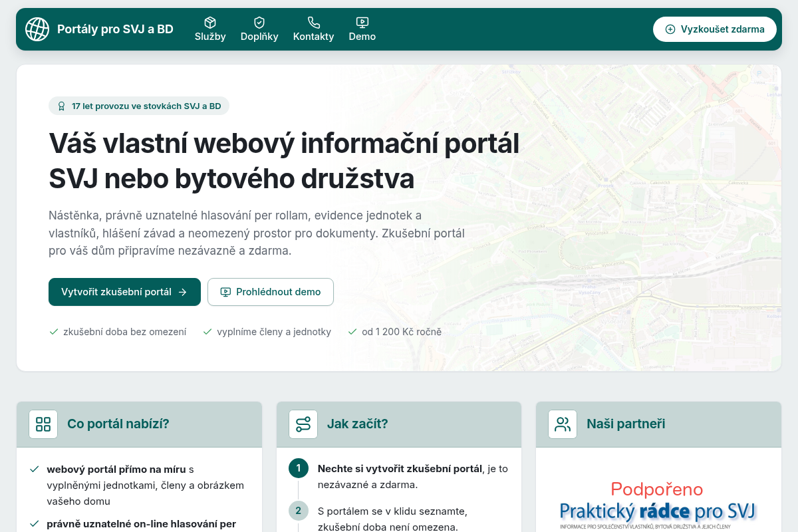Viewport: 798px width, 532px height.
Task: Click the checkmark before 'webový portál přímo na míru'
Action: pos(34,469)
